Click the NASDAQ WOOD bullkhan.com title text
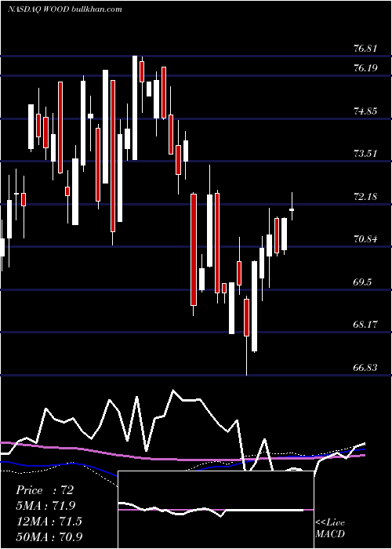Viewport: 392px width, 549px height. coord(65,9)
